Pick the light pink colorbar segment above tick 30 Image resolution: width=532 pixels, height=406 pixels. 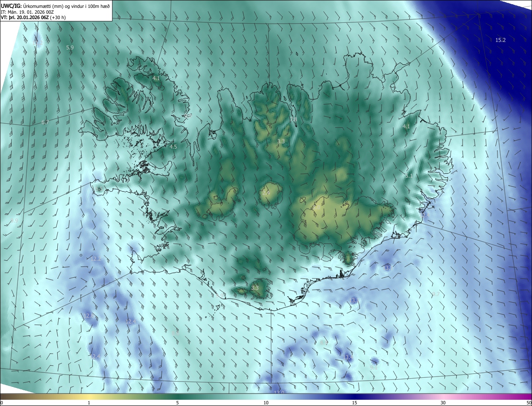(443, 397)
